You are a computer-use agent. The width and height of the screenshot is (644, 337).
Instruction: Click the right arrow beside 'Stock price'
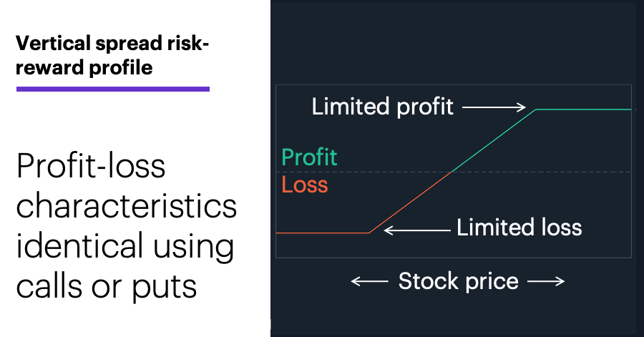[546, 281]
